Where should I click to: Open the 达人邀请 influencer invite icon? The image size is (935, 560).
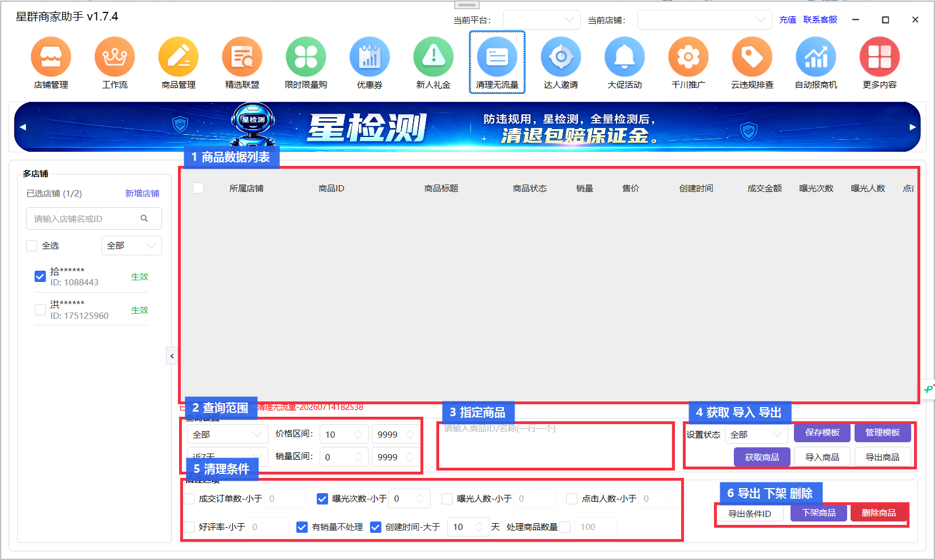[x=561, y=57]
